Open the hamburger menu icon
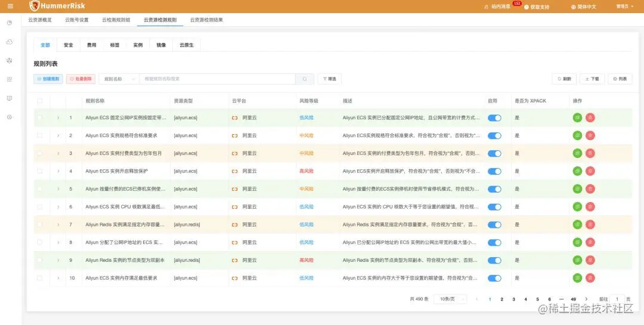 coord(10,6)
